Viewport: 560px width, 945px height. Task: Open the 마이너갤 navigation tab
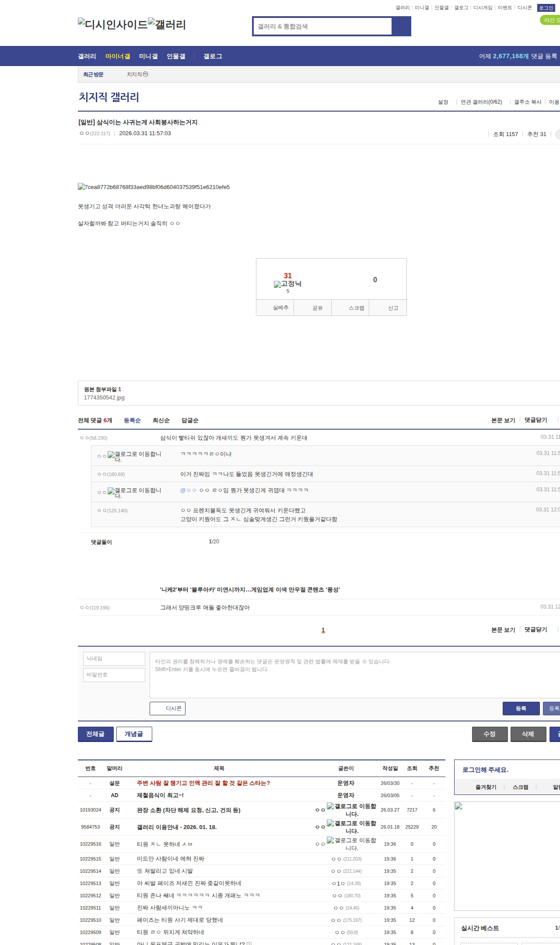(x=117, y=56)
